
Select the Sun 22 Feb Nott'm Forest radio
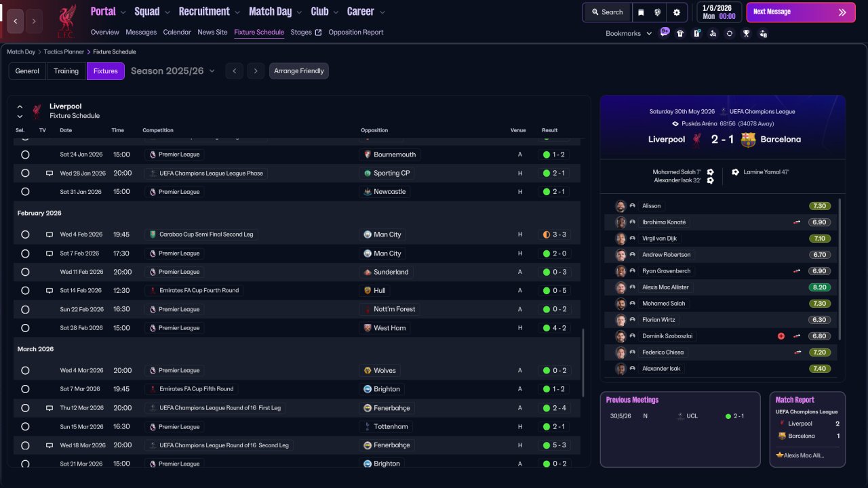[x=25, y=309]
